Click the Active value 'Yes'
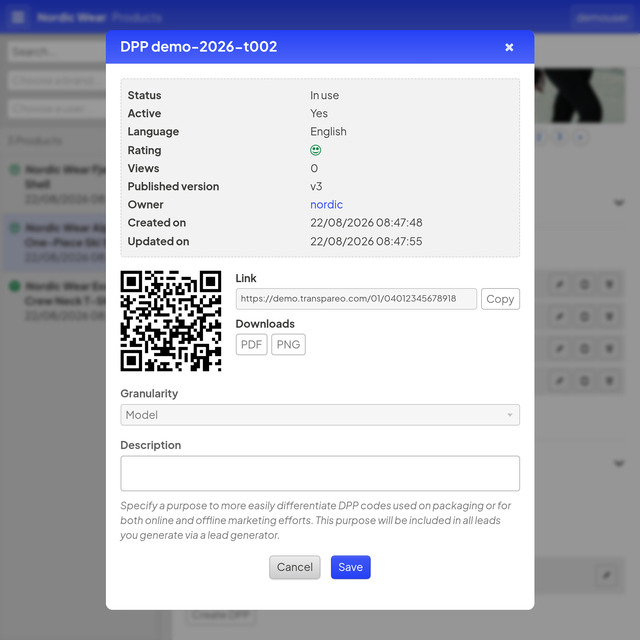 (319, 113)
